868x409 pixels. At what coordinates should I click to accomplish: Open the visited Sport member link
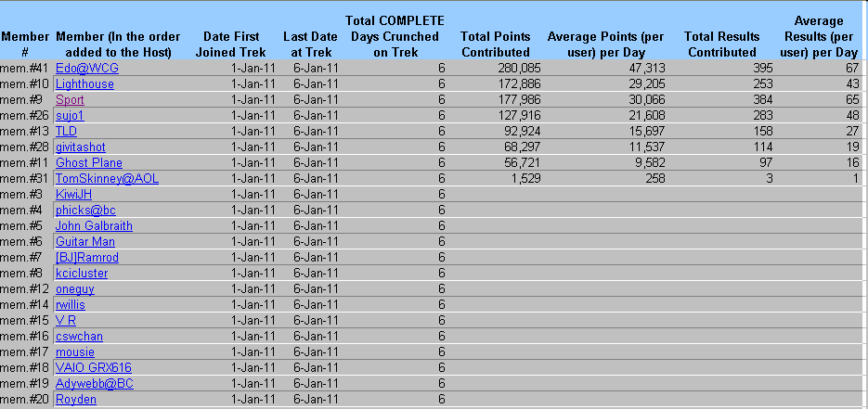[70, 100]
